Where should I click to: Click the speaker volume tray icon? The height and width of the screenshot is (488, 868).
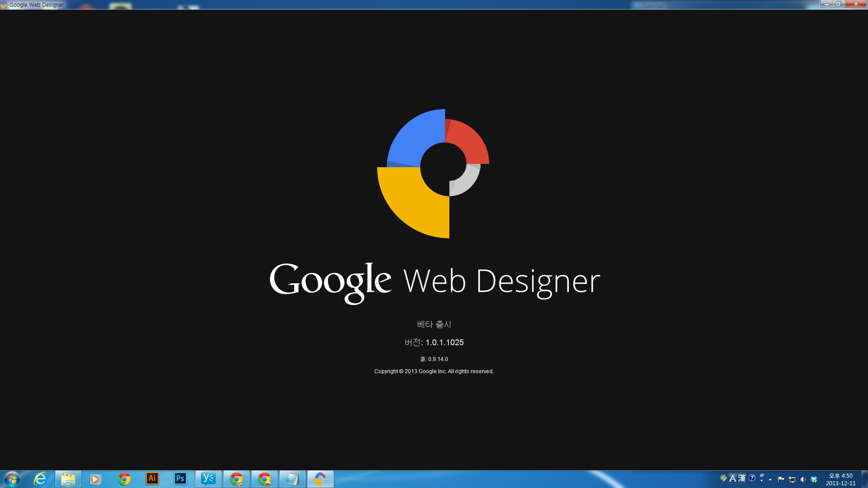point(803,479)
